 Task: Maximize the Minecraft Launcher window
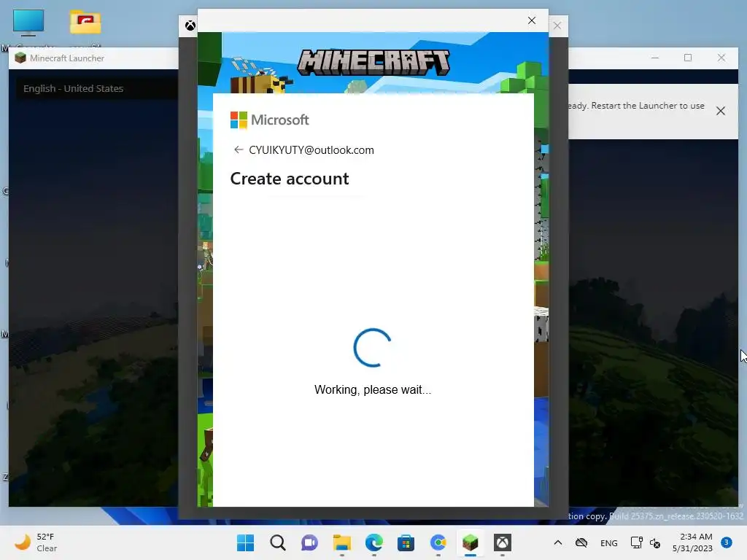[687, 58]
